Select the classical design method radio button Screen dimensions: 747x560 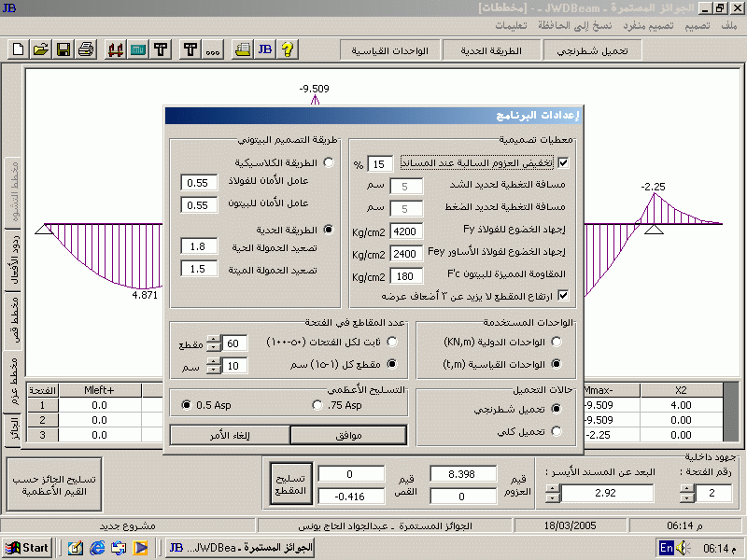[x=328, y=162]
